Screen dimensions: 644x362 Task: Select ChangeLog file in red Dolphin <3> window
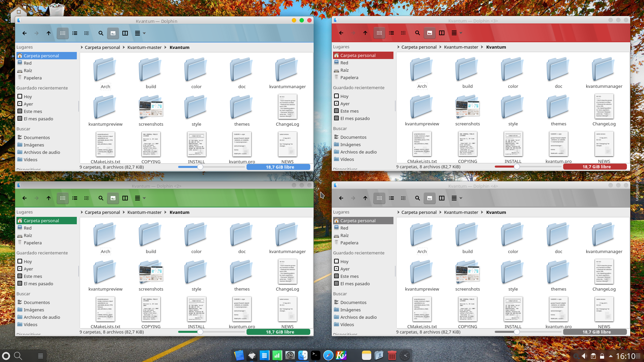point(604,110)
